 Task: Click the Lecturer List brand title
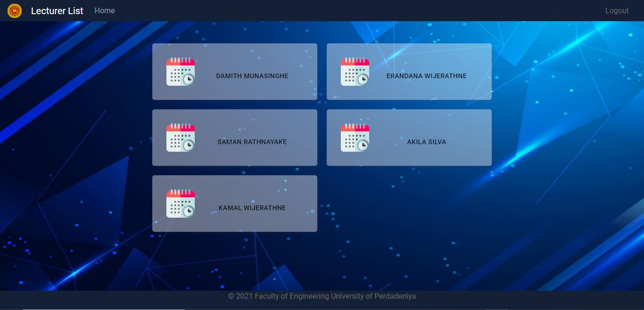[57, 10]
